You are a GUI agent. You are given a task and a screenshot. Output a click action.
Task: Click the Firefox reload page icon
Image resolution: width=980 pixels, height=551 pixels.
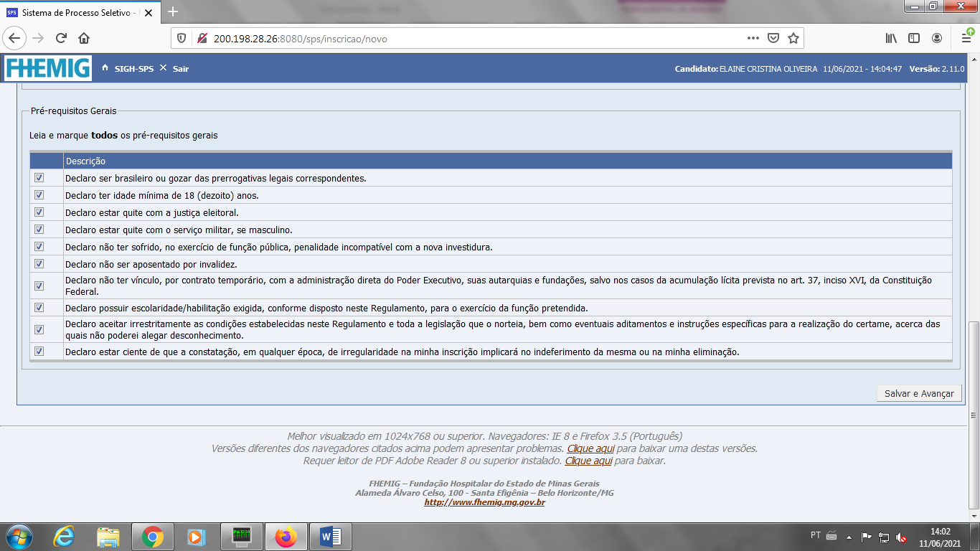61,38
